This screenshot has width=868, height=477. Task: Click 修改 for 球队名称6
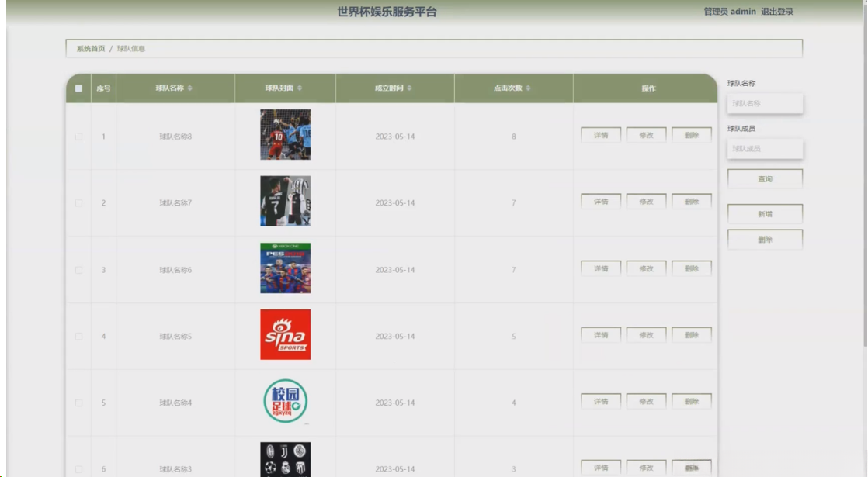[647, 268]
